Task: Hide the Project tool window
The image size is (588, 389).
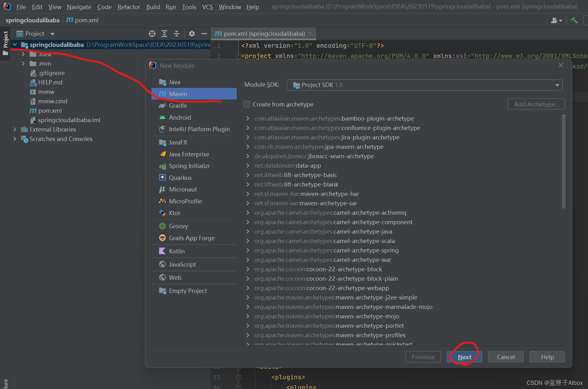Action: (x=204, y=34)
